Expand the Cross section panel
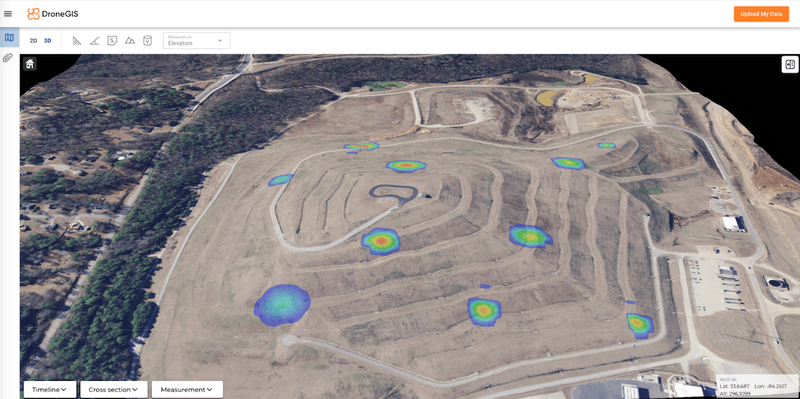This screenshot has width=800, height=399. (114, 389)
